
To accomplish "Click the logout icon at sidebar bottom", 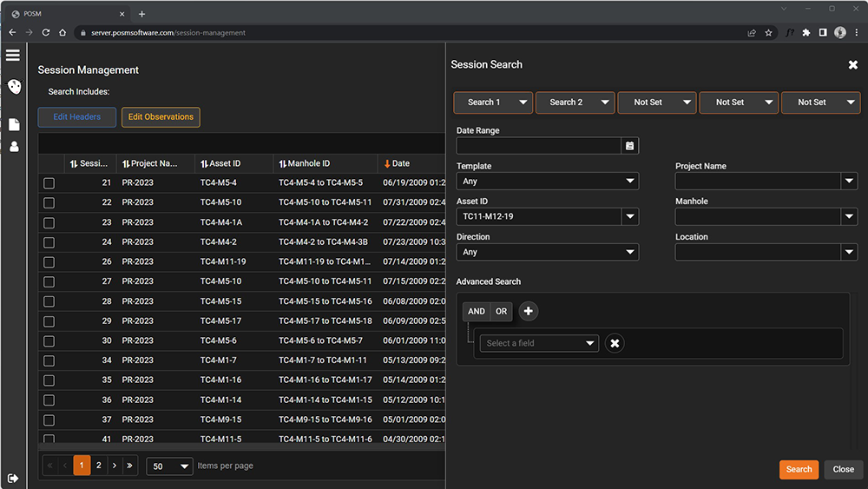I will (x=13, y=478).
